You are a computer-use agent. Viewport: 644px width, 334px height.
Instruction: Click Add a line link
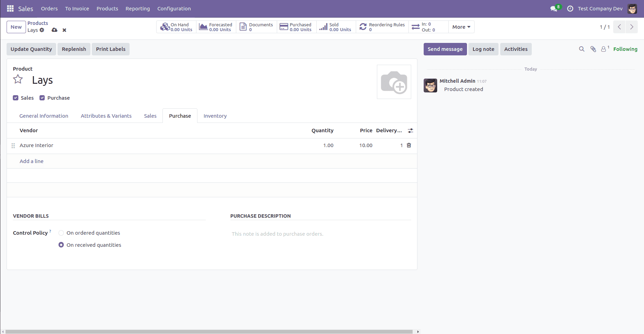click(32, 161)
